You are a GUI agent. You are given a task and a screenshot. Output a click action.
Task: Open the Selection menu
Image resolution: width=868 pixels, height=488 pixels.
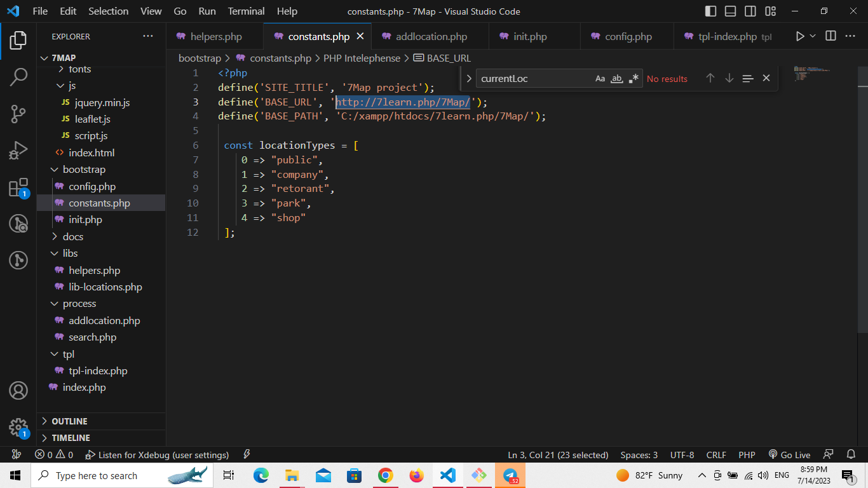click(108, 11)
